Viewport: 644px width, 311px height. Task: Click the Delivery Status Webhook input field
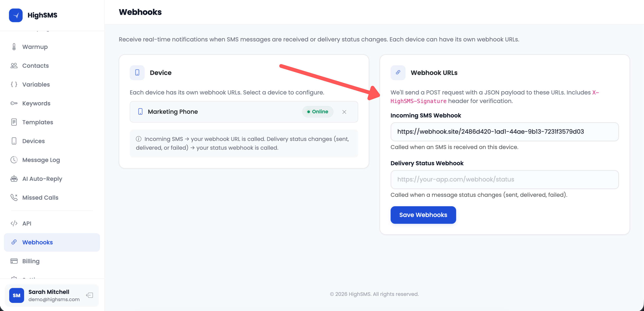coord(504,179)
